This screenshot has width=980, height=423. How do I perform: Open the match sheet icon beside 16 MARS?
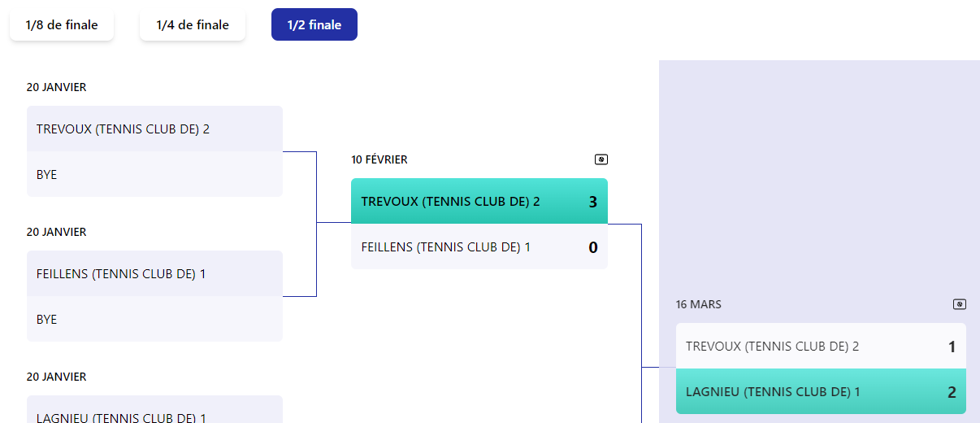[960, 304]
